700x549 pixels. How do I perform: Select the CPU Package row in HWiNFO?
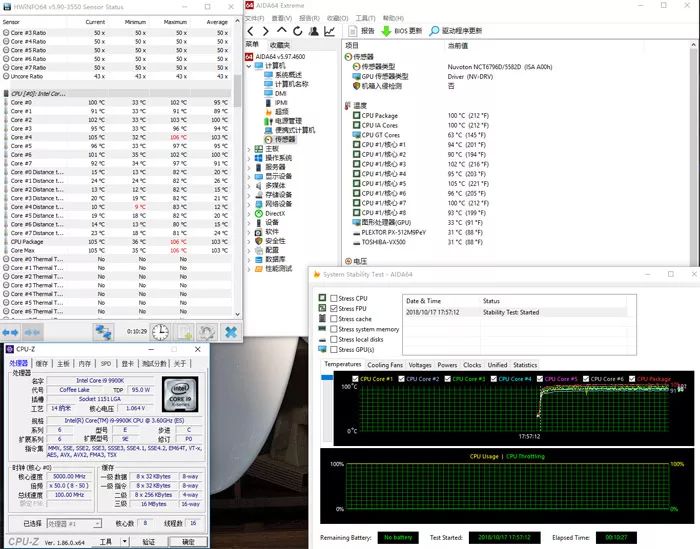(x=116, y=242)
